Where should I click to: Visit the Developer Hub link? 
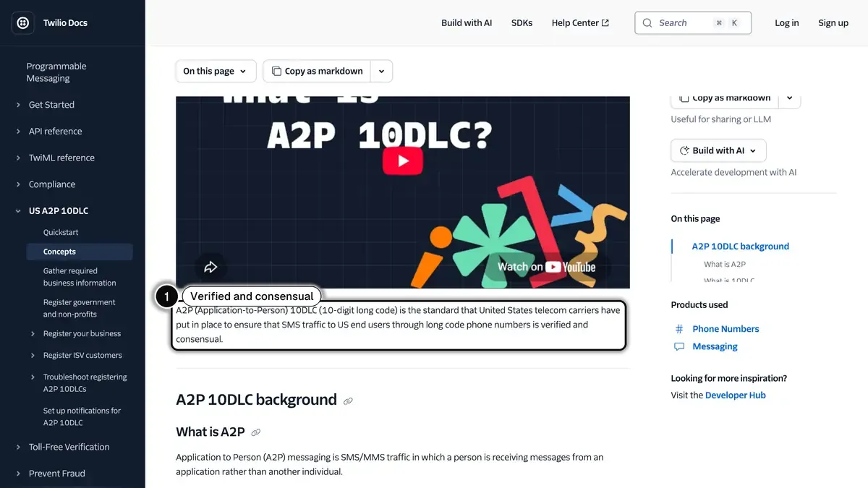tap(735, 395)
